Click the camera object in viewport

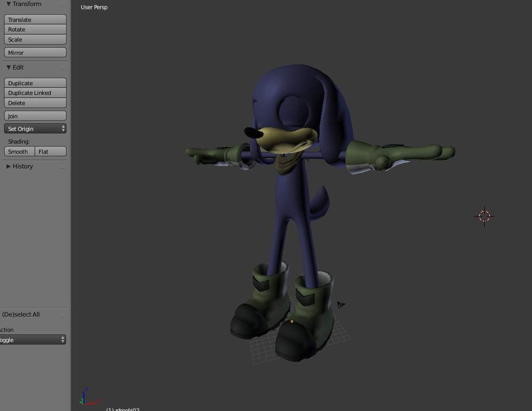(x=341, y=305)
